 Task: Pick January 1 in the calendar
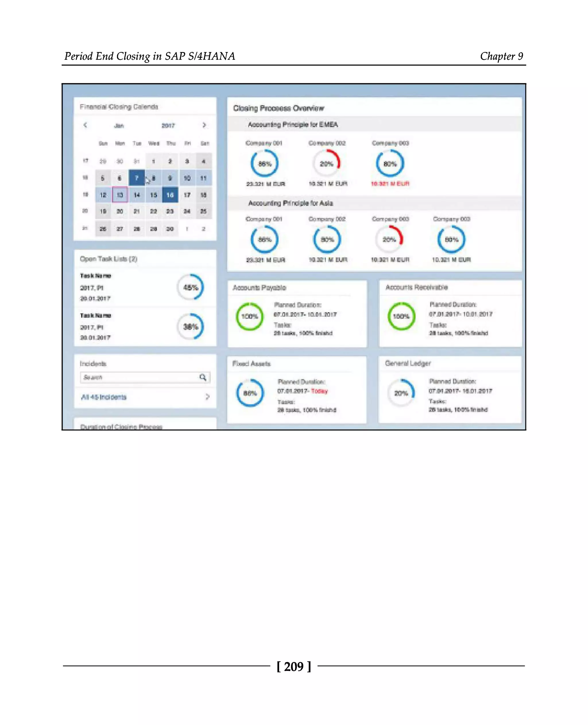(153, 161)
